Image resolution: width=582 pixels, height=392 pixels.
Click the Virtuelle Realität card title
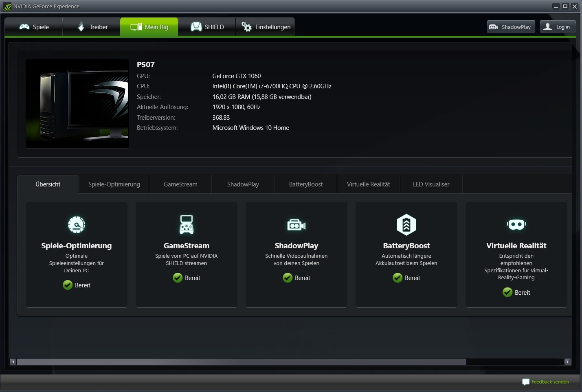tap(516, 245)
